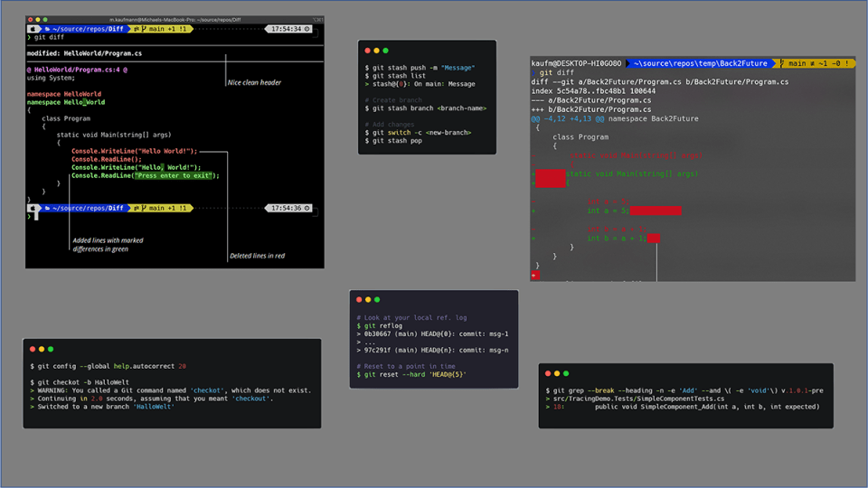868x488 pixels.
Task: Close the macOS terminal showing HelloWorld diff
Action: point(31,19)
